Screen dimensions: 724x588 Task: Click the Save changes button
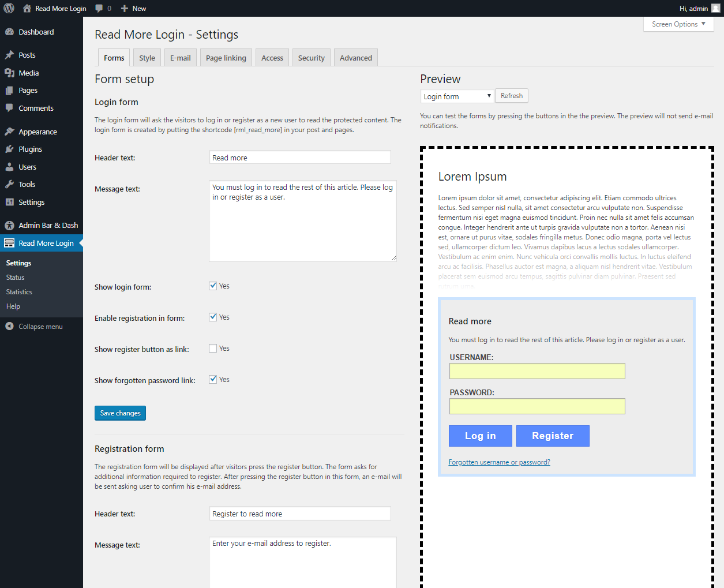120,413
